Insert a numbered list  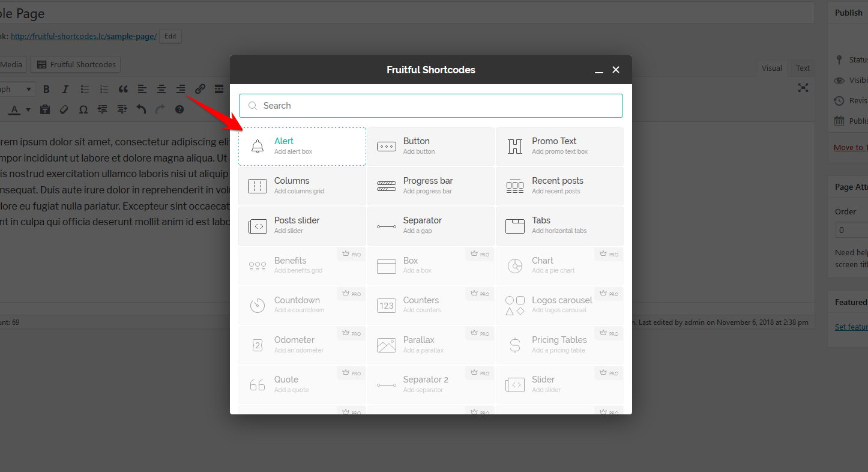tap(104, 89)
